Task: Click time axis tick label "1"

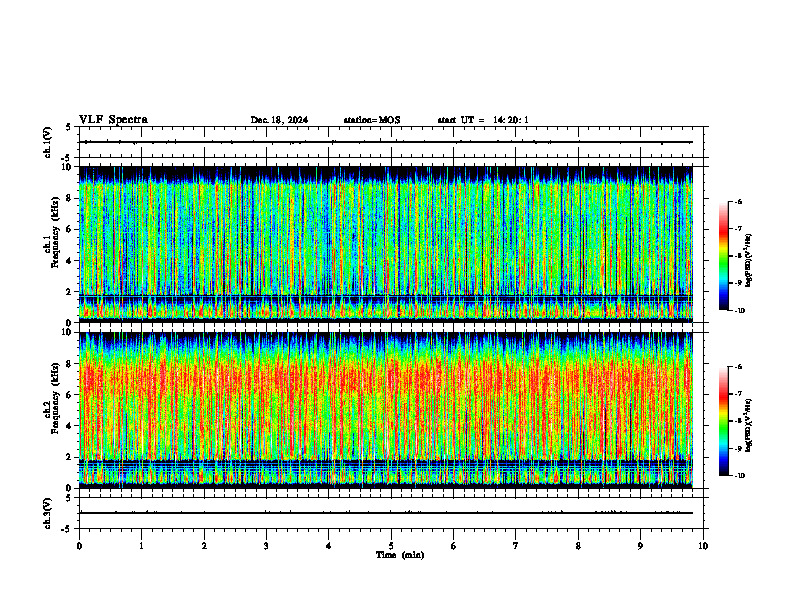Action: (x=141, y=546)
